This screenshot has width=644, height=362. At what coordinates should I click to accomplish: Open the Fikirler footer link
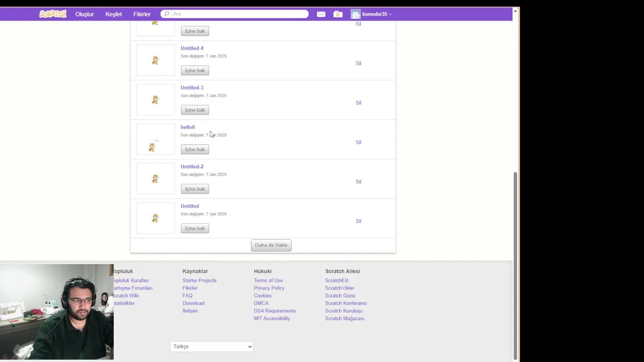coord(190,288)
